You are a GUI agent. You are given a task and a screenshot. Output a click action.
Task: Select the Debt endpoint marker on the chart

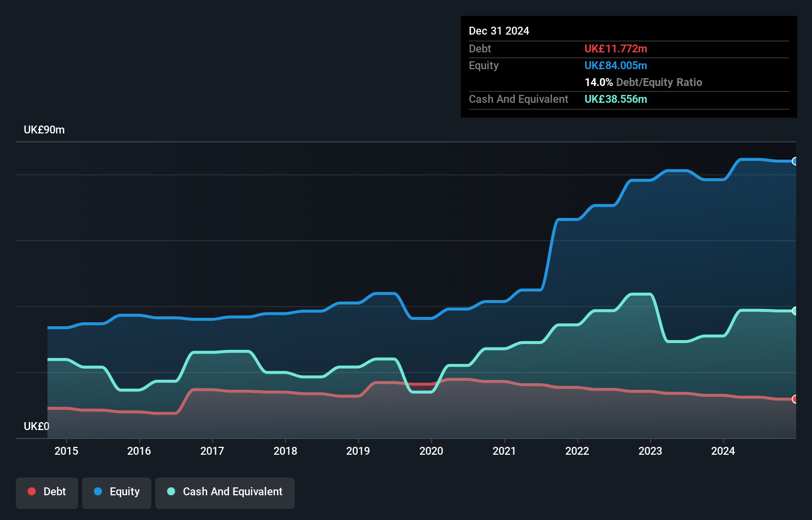tap(795, 399)
